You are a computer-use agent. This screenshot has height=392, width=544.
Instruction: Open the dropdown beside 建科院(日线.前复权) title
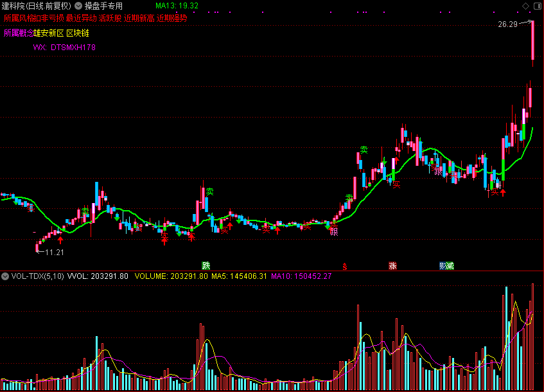click(78, 6)
